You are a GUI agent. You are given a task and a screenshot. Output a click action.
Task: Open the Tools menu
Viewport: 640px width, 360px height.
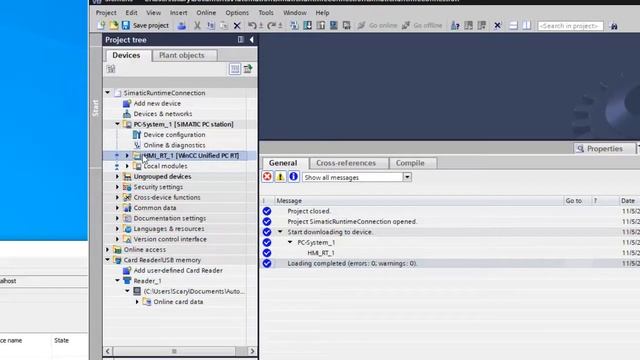point(266,13)
